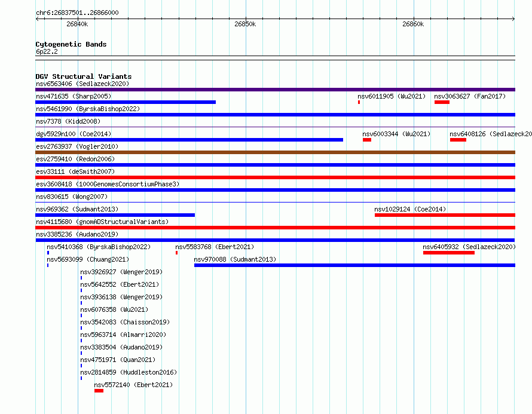Select nsv3936138 (Wenger2019) label

click(121, 297)
